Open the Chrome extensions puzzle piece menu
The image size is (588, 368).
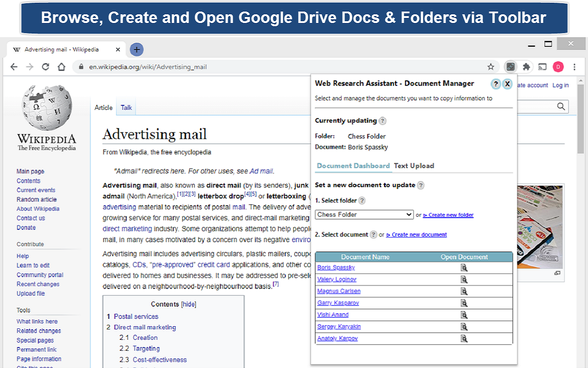point(526,67)
